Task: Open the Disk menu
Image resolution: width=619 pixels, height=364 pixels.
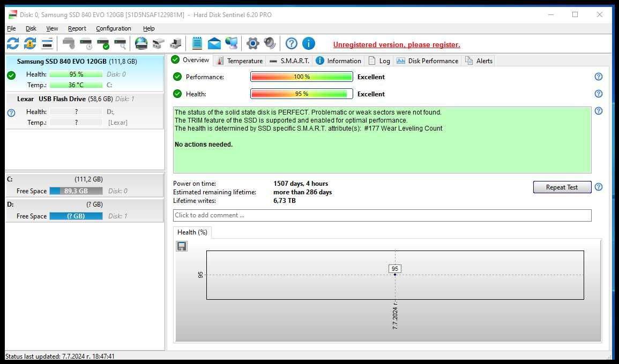Action: 31,28
